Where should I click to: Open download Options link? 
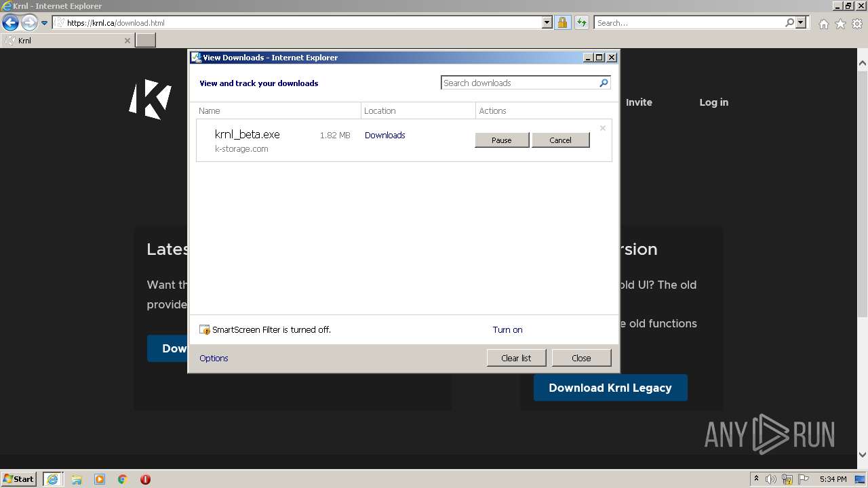214,358
